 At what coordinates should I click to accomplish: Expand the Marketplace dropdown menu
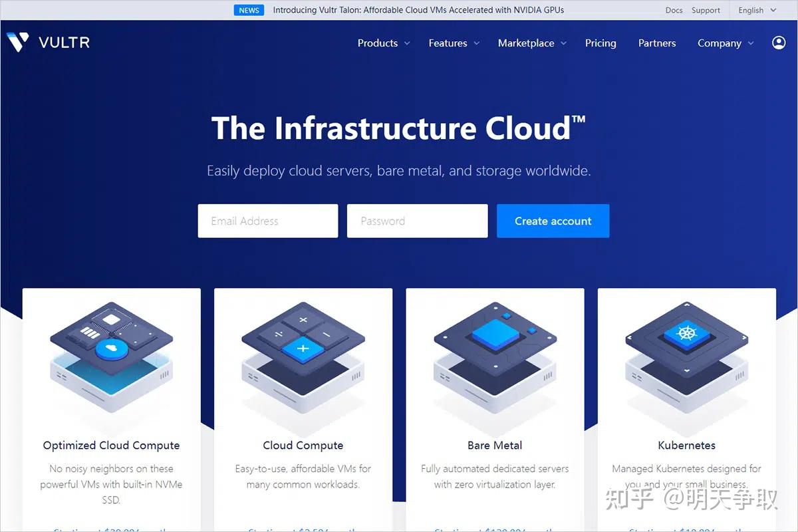point(532,43)
